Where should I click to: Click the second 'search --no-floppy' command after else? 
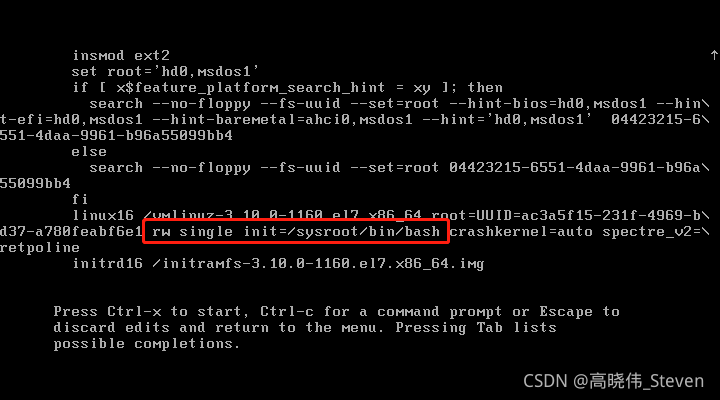(x=169, y=168)
